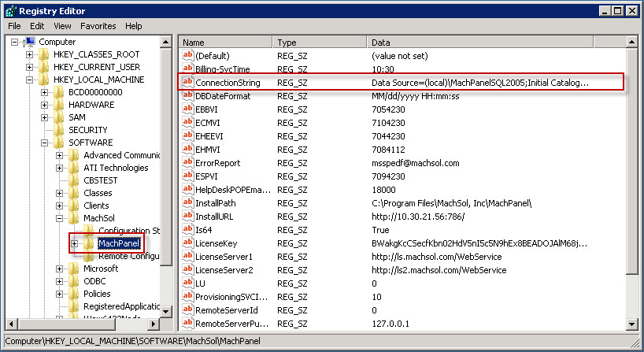644x352 pixels.
Task: Collapse the SOFTWARE key
Action: [x=44, y=143]
